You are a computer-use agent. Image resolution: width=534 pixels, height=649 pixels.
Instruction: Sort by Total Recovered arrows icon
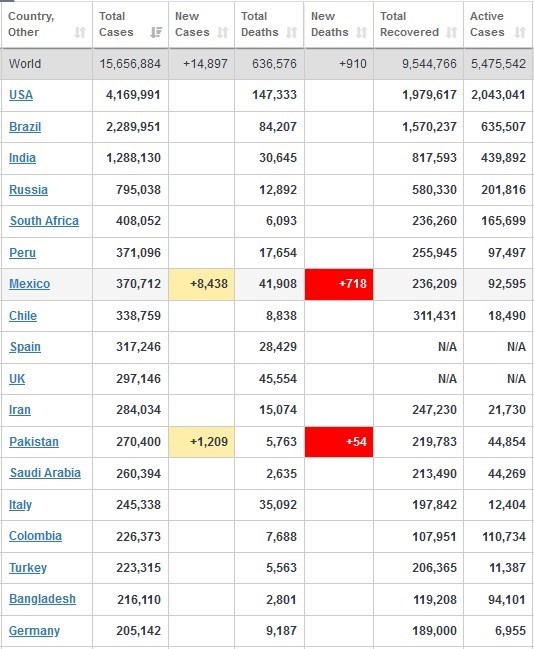click(x=452, y=32)
